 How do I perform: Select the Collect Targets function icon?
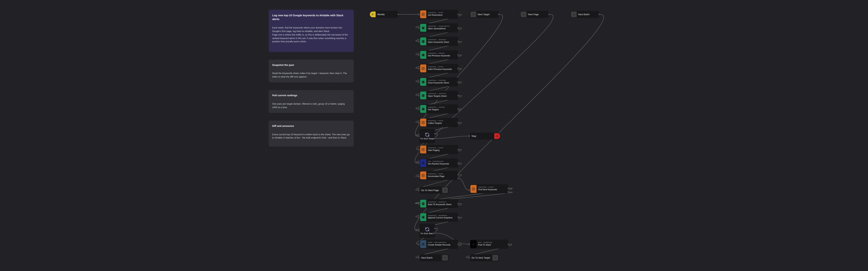point(423,122)
